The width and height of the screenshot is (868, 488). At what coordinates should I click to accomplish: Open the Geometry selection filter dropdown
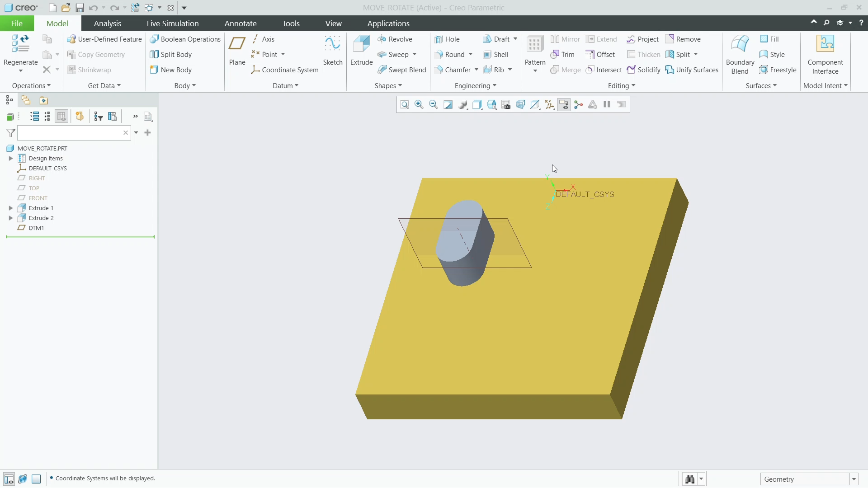[x=854, y=479]
